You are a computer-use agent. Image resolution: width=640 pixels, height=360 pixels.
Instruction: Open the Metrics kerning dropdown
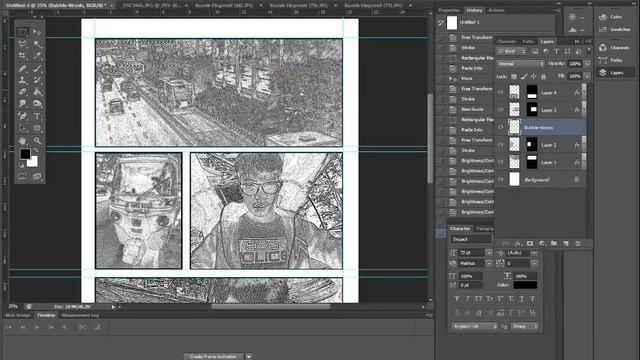point(489,263)
